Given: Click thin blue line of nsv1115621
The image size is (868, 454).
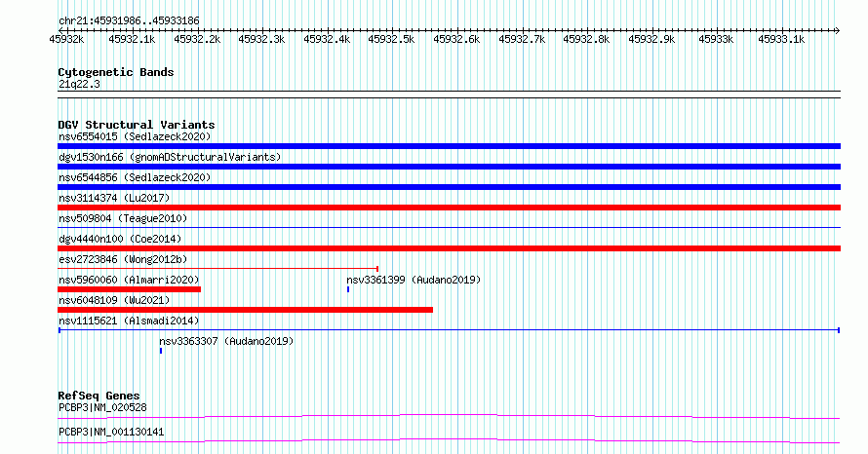Looking at the screenshot, I should coord(449,330).
